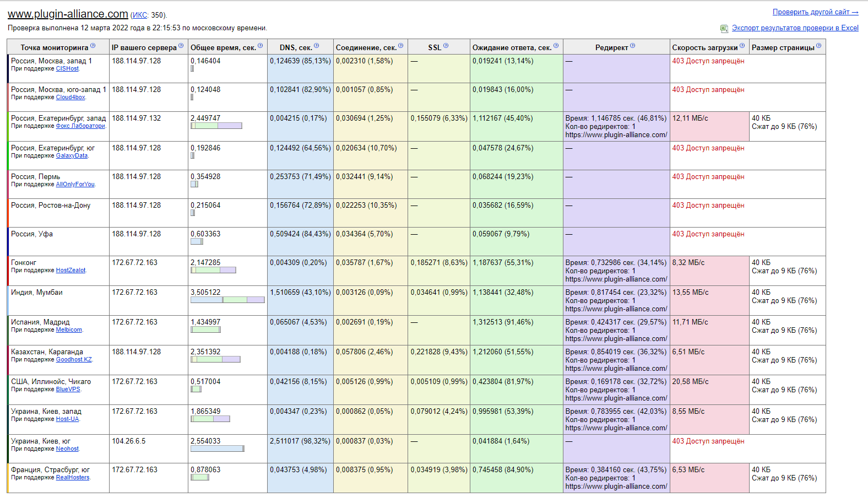This screenshot has width=868, height=497.
Task: Open HostZealot sponsor link
Action: click(x=70, y=270)
